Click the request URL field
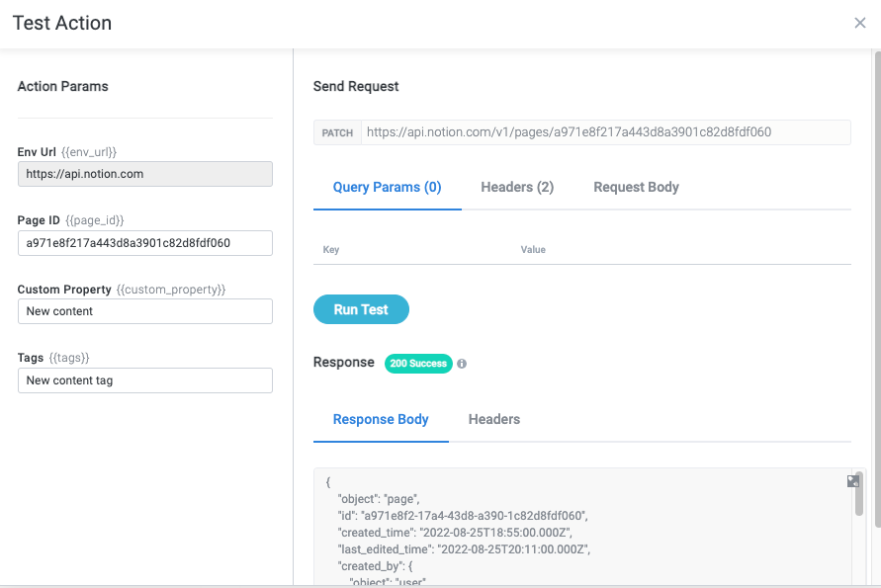Screen dimensions: 881x588 tap(604, 132)
